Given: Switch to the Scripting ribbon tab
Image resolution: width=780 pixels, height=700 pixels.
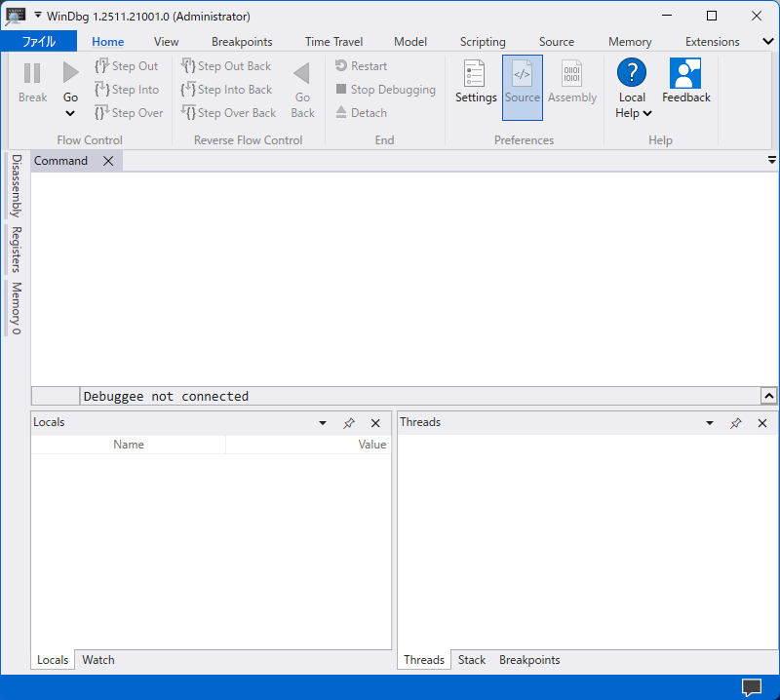Looking at the screenshot, I should [x=483, y=42].
